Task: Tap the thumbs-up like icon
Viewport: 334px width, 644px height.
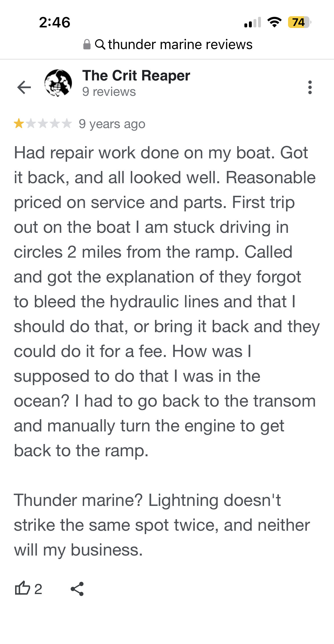Action: click(22, 588)
